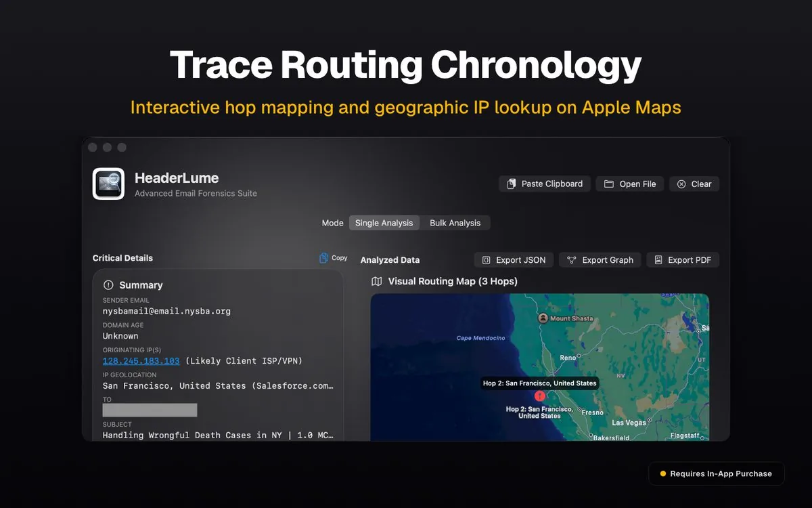Viewport: 812px width, 508px height.
Task: Open originating IP 128.245.183.103 link
Action: click(x=141, y=361)
